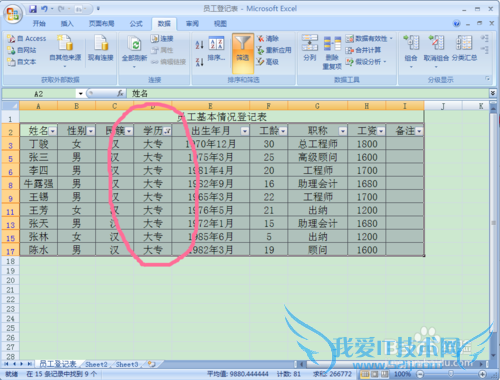500x380 pixels.
Task: Open active filter dropdown on 学历
Action: (x=167, y=131)
